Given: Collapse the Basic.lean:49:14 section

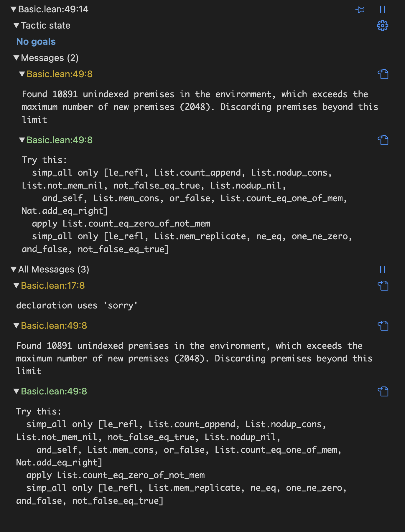Looking at the screenshot, I should (14, 9).
